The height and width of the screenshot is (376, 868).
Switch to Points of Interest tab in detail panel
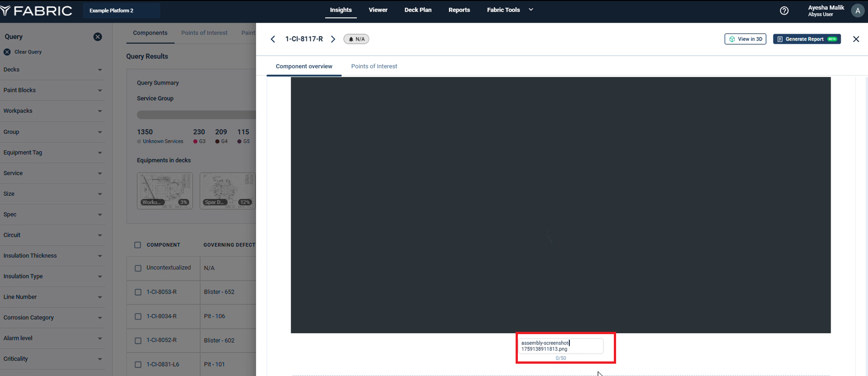pos(374,66)
